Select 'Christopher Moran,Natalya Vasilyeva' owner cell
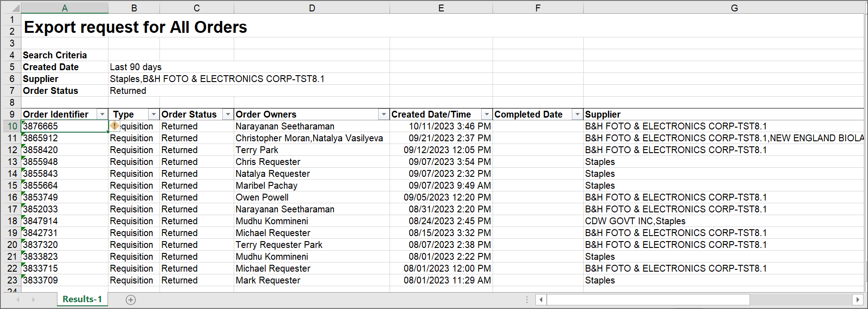 [312, 138]
